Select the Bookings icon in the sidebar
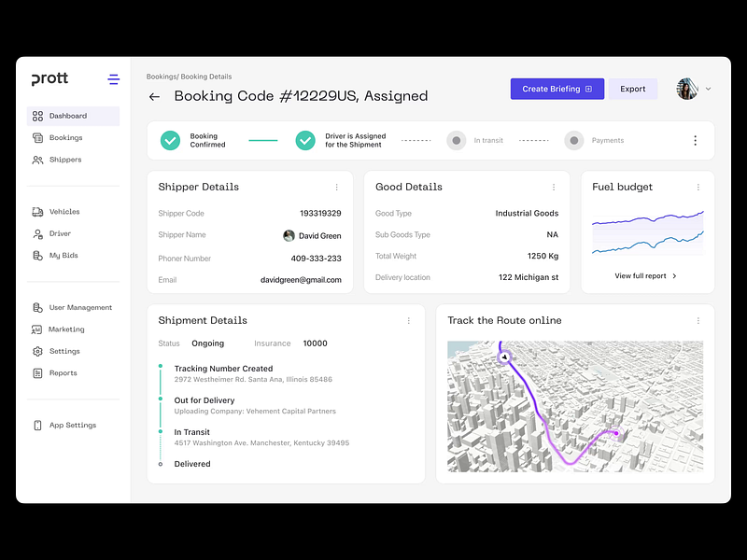747x560 pixels. [x=35, y=137]
